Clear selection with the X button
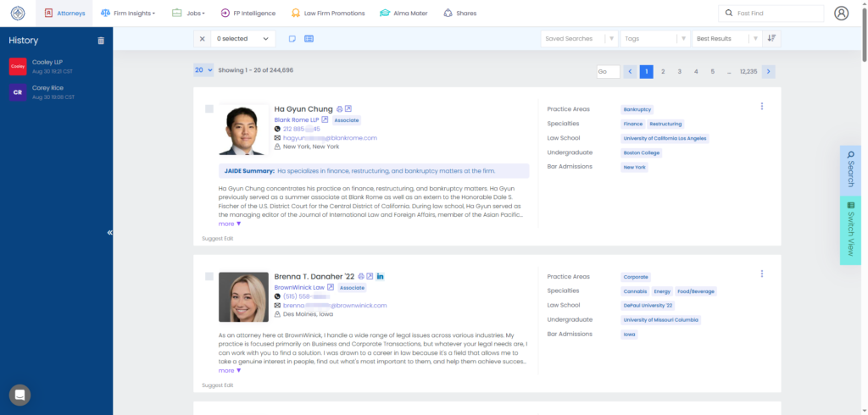This screenshot has width=868, height=415. [202, 39]
